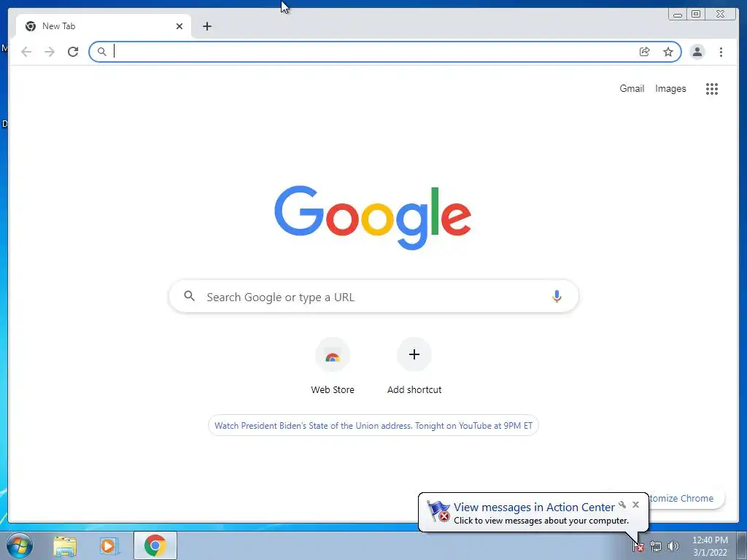
Task: Click the Add shortcut plus button
Action: [x=414, y=355]
